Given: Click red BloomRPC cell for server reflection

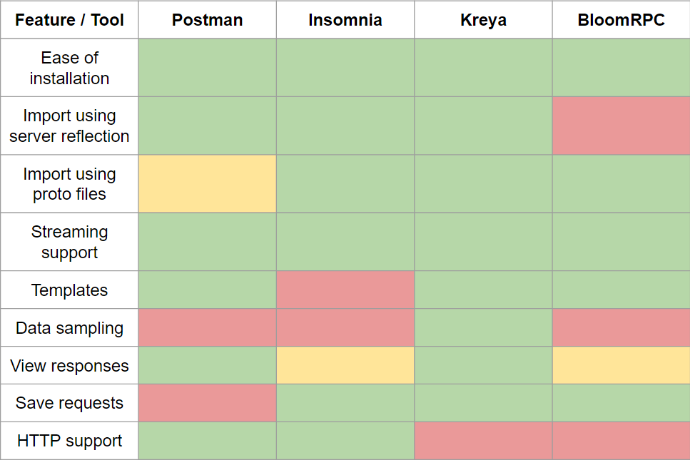Looking at the screenshot, I should point(621,126).
